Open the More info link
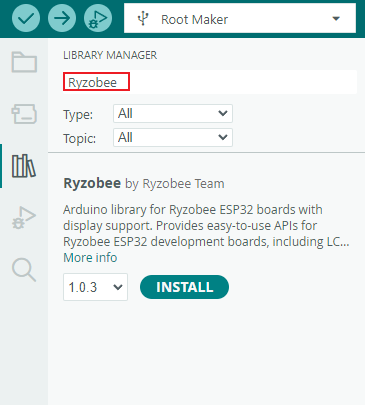 (90, 258)
